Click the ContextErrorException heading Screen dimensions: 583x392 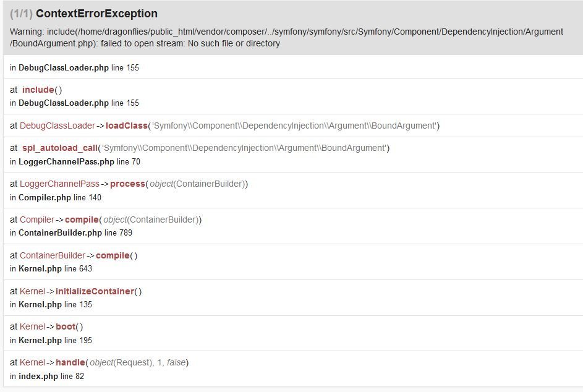point(96,14)
